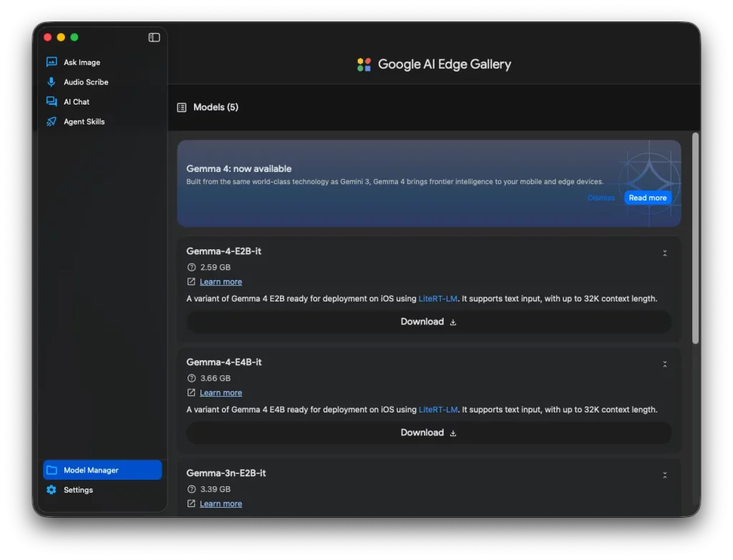Viewport: 733px width, 560px height.
Task: Open Learn more for Gemma-4-E4B-it
Action: pyautogui.click(x=220, y=392)
